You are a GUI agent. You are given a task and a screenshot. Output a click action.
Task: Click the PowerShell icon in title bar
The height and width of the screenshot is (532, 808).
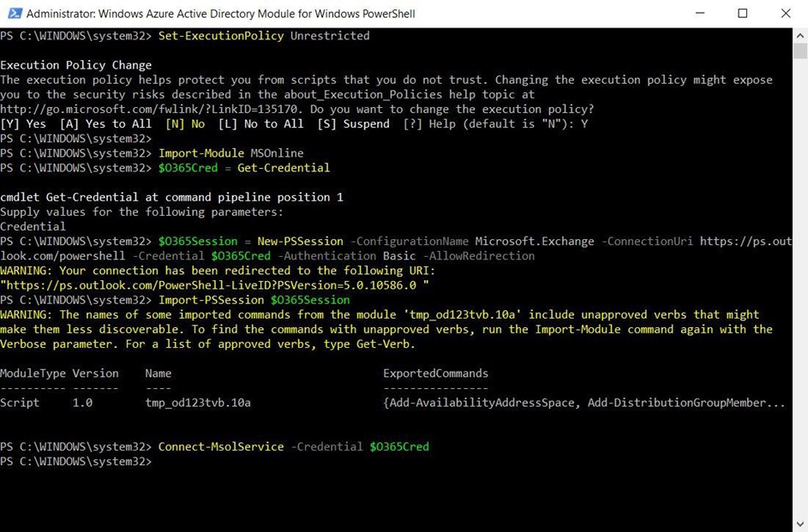tap(15, 14)
